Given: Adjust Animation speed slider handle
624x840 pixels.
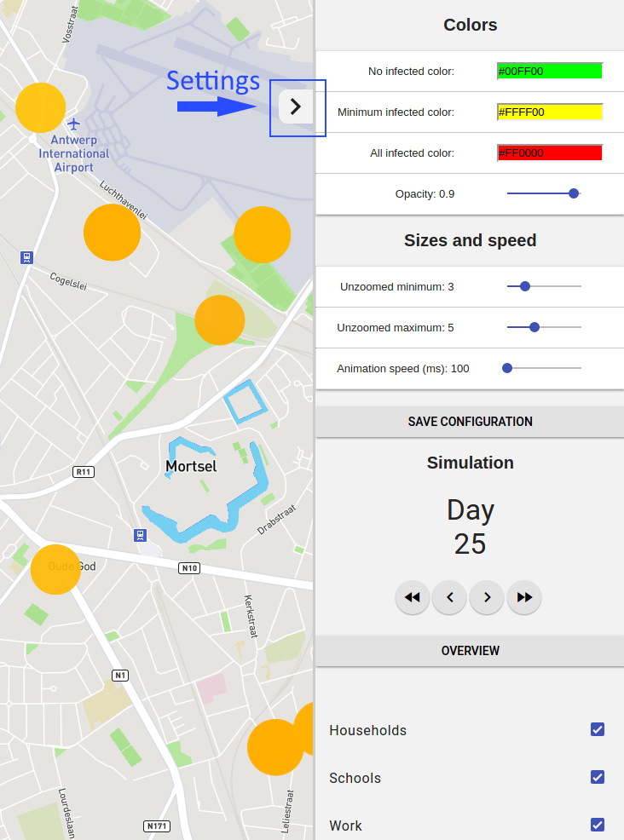Looking at the screenshot, I should pos(507,368).
